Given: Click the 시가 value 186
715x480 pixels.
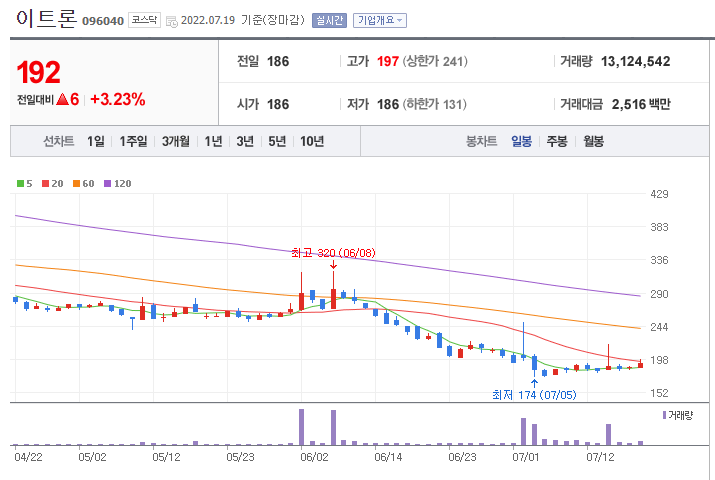Looking at the screenshot, I should pos(278,104).
